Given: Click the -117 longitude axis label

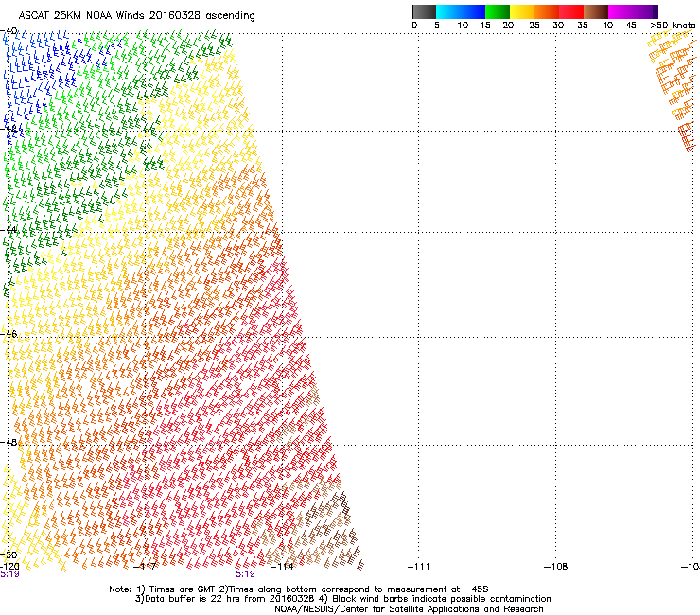Looking at the screenshot, I should pyautogui.click(x=145, y=567).
